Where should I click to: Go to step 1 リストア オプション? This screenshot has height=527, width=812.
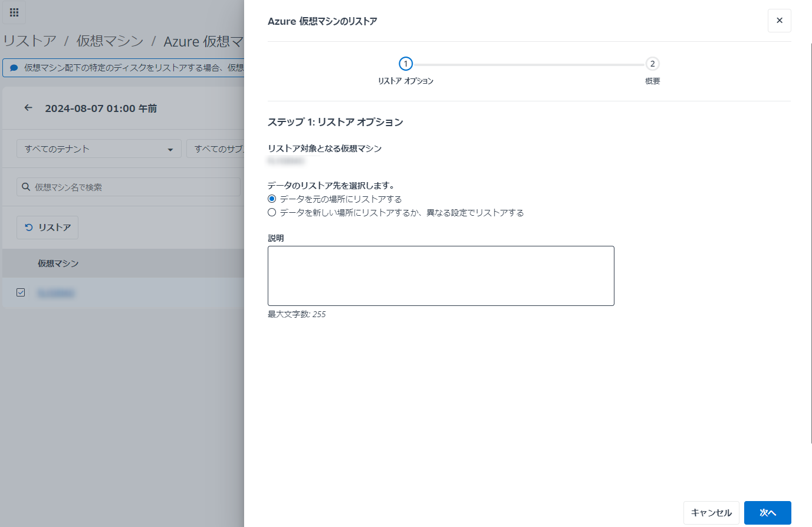406,64
